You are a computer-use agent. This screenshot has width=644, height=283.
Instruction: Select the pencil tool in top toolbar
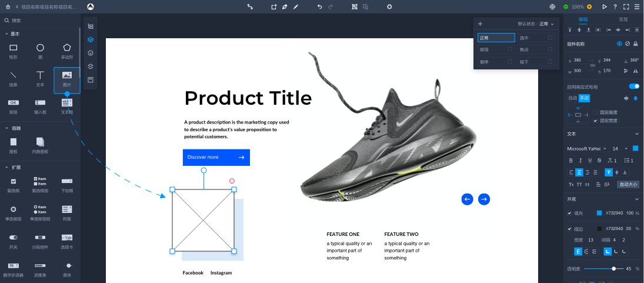tap(296, 6)
